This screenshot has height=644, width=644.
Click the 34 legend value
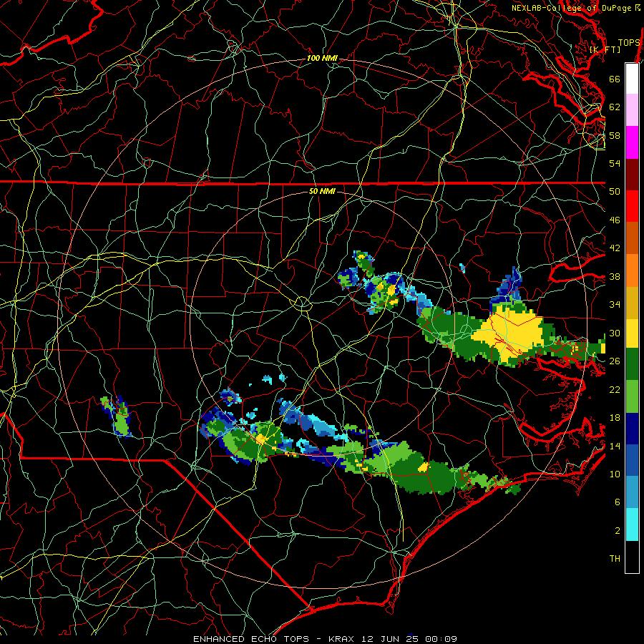pyautogui.click(x=615, y=305)
